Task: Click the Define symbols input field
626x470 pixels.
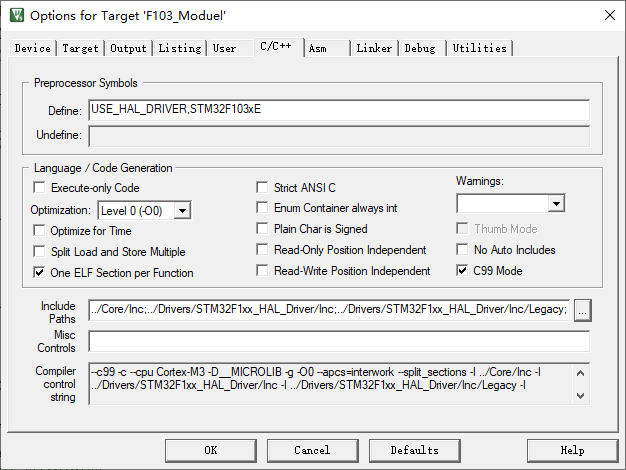Action: (x=339, y=110)
